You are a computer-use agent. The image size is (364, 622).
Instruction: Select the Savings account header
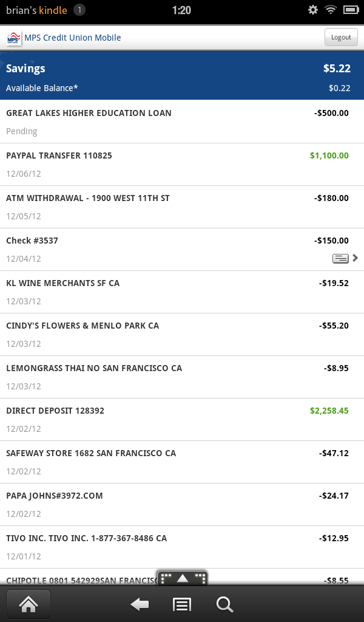(x=182, y=75)
